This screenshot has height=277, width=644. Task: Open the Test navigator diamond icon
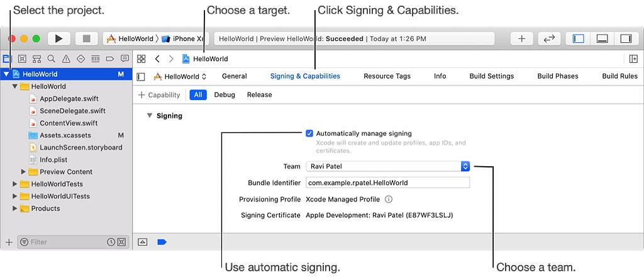[81, 59]
